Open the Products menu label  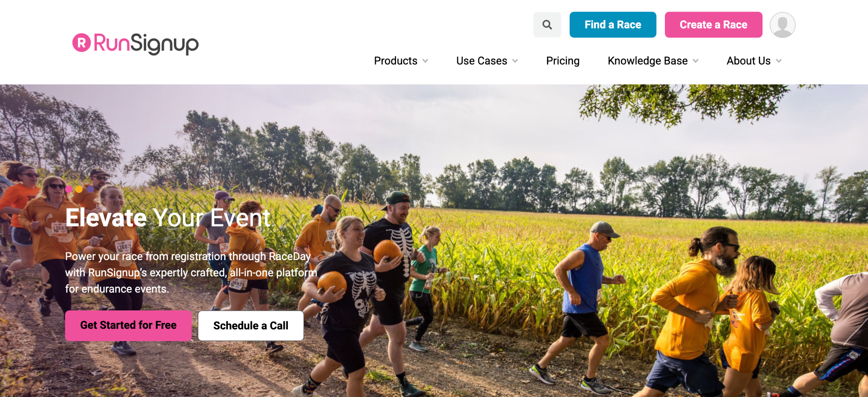[x=396, y=61]
